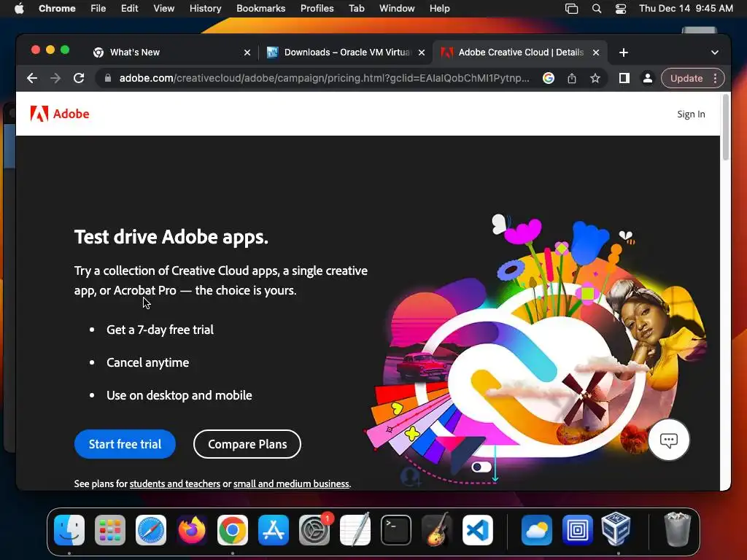747x560 pixels.
Task: Open Chrome three-dot menu
Action: (x=715, y=78)
